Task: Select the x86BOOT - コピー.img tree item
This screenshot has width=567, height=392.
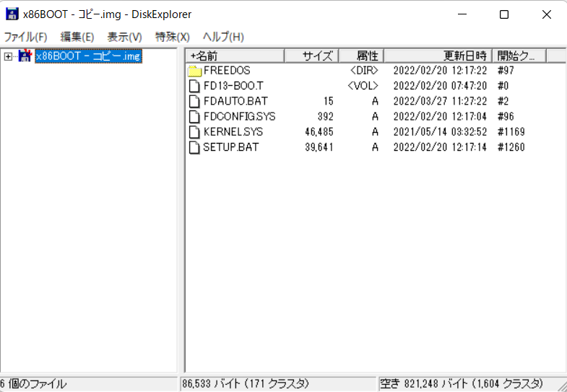Action: [x=88, y=56]
